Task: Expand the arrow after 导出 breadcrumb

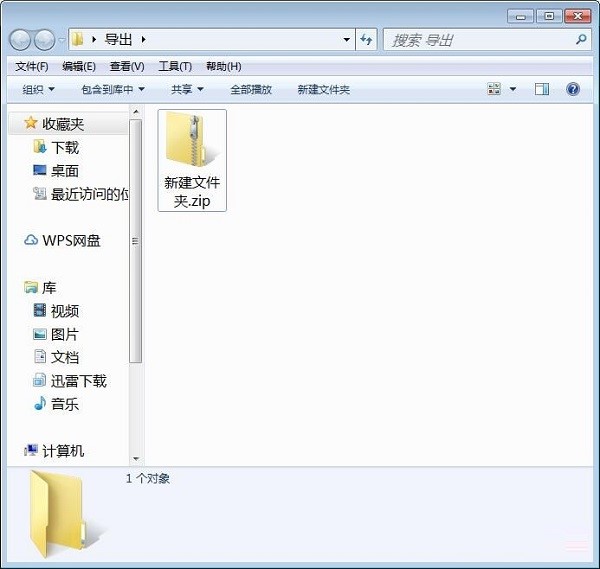Action: [x=143, y=39]
